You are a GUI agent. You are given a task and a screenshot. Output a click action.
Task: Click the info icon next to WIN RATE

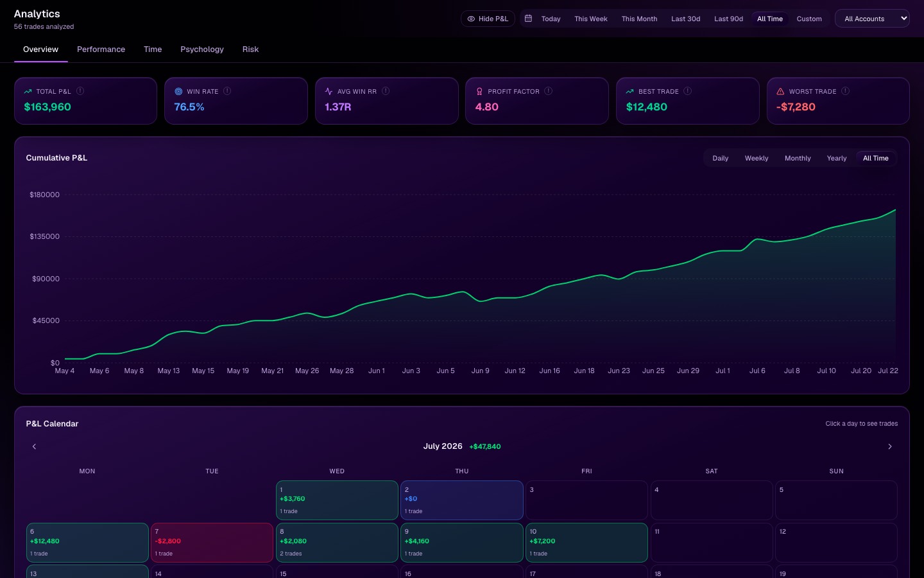click(x=227, y=91)
